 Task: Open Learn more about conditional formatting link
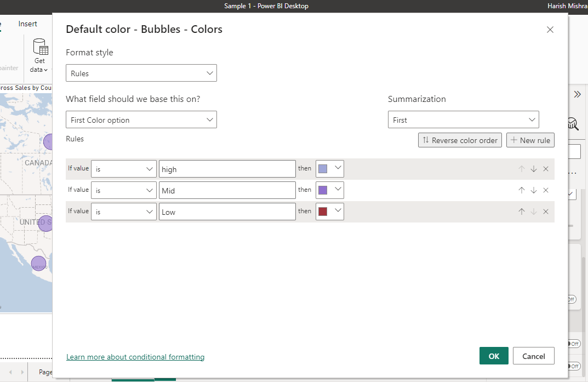click(135, 357)
